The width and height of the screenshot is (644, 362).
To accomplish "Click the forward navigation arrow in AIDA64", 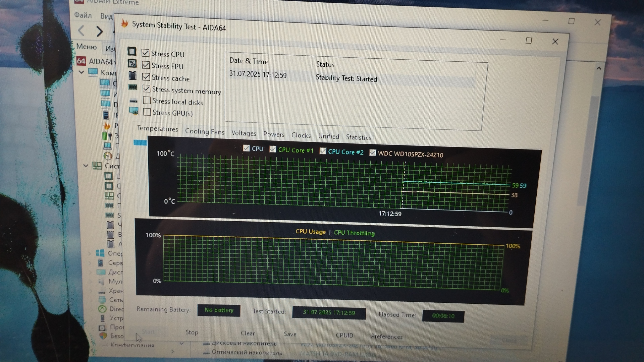I will point(99,32).
